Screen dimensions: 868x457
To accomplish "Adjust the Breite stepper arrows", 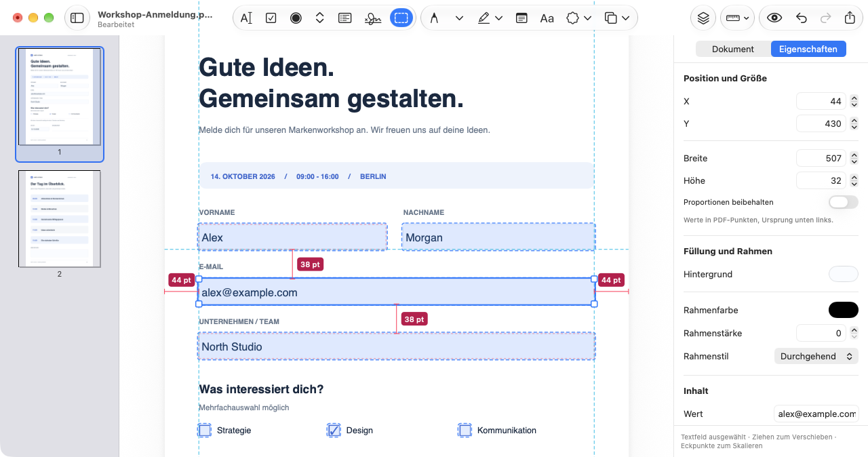I will click(854, 159).
